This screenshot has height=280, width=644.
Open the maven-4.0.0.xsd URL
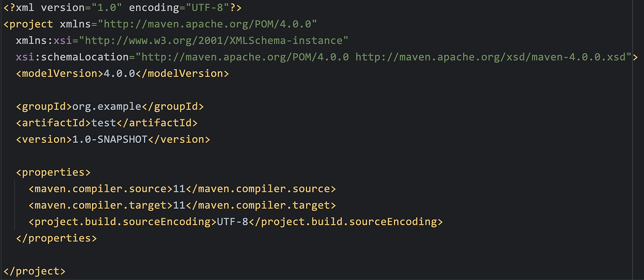[x=490, y=57]
